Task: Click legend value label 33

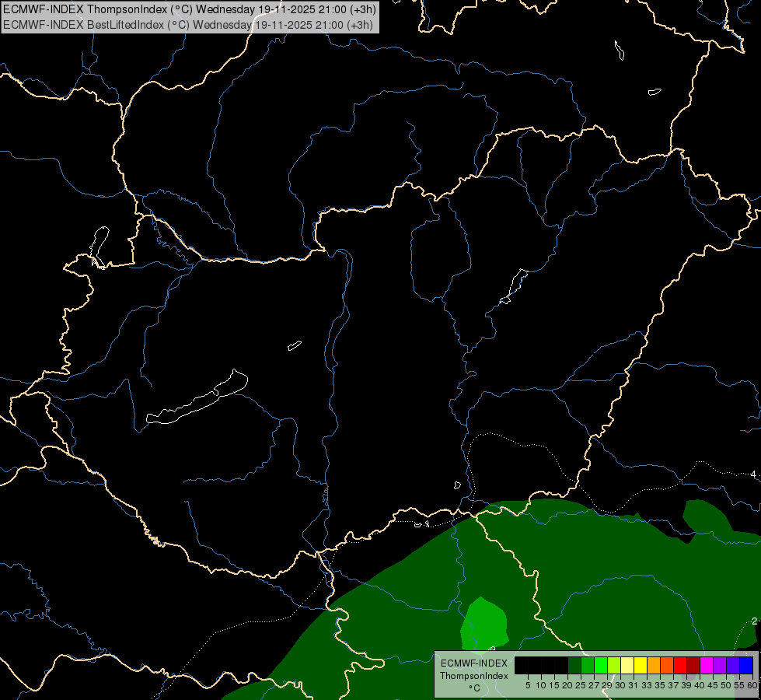Action: [647, 685]
